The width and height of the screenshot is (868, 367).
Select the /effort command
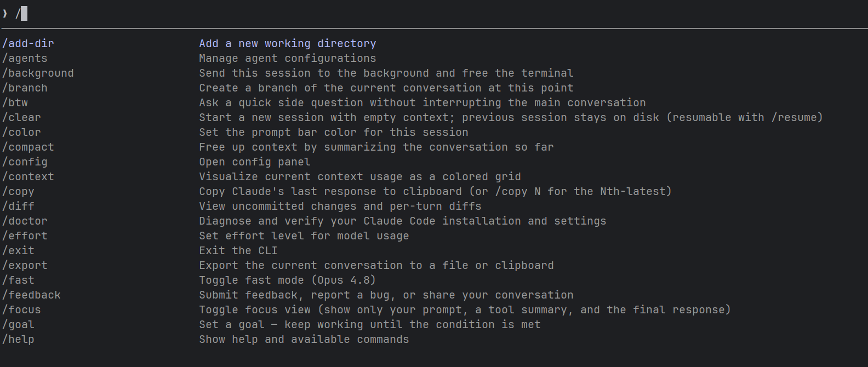(x=25, y=236)
